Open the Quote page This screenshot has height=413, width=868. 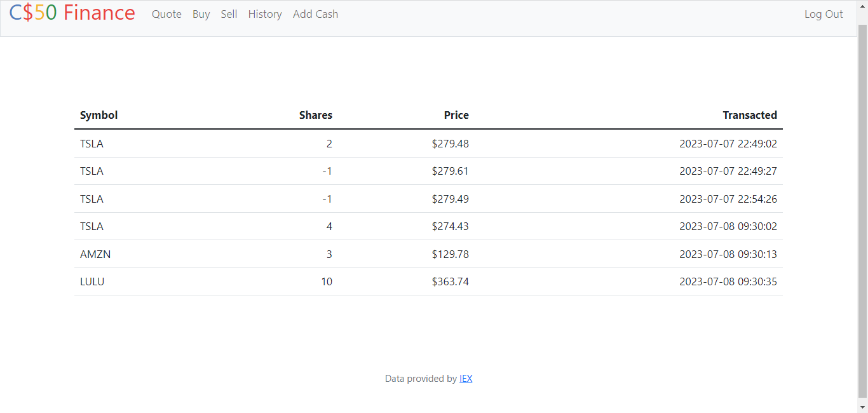pyautogui.click(x=166, y=14)
